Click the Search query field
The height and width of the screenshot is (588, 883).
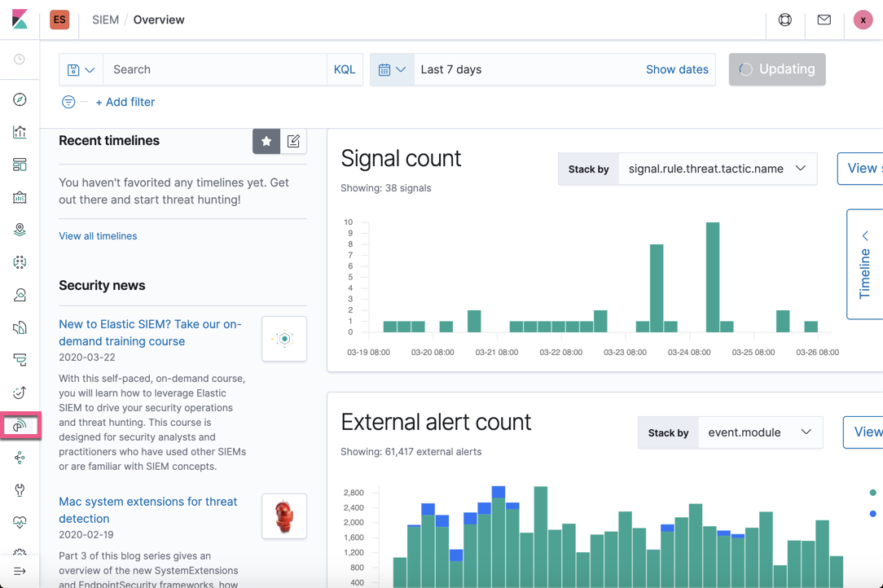click(x=215, y=69)
